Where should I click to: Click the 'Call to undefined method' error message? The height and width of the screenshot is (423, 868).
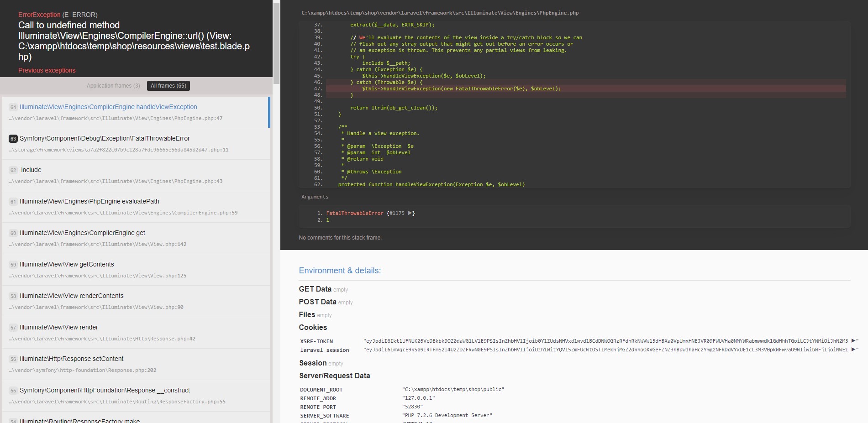134,41
